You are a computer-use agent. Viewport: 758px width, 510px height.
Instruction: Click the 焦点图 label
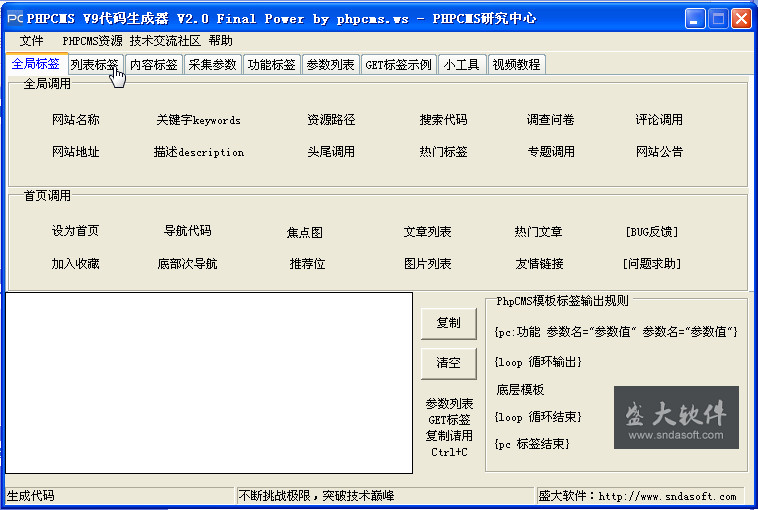[305, 233]
